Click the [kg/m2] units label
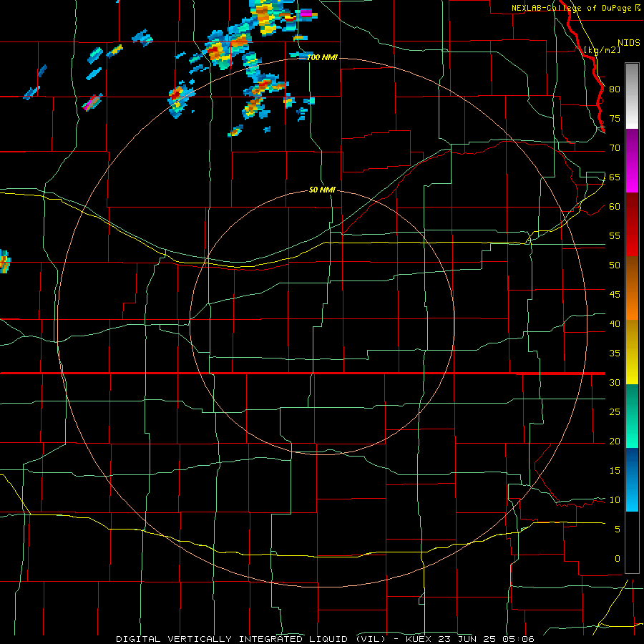Image resolution: width=644 pixels, height=644 pixels. coord(602,50)
